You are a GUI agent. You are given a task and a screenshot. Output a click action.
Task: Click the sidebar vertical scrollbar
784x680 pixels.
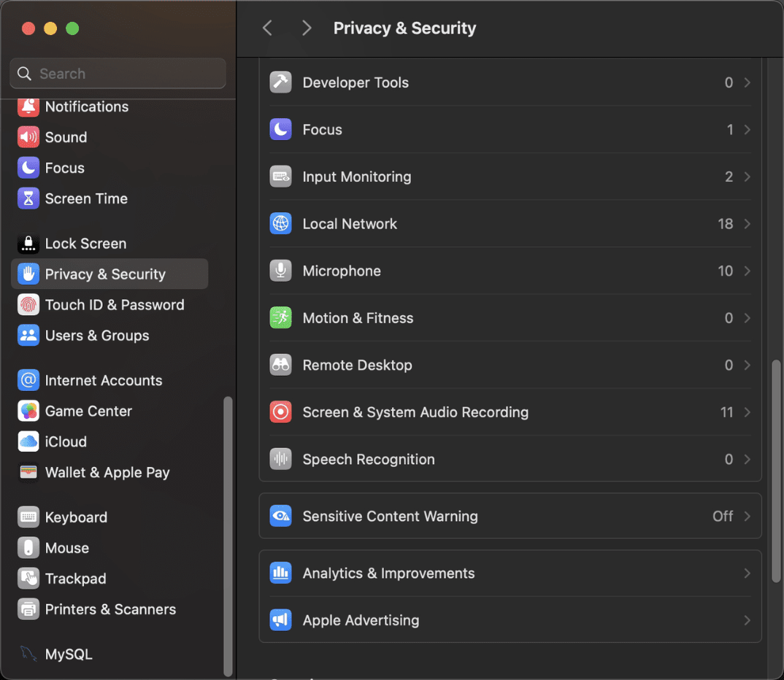(228, 536)
